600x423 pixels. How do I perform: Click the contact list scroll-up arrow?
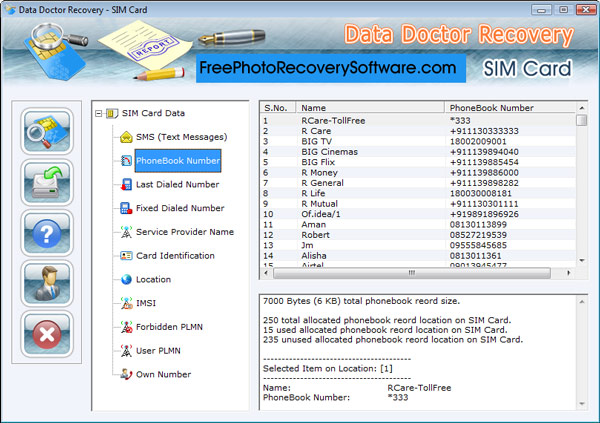click(582, 108)
